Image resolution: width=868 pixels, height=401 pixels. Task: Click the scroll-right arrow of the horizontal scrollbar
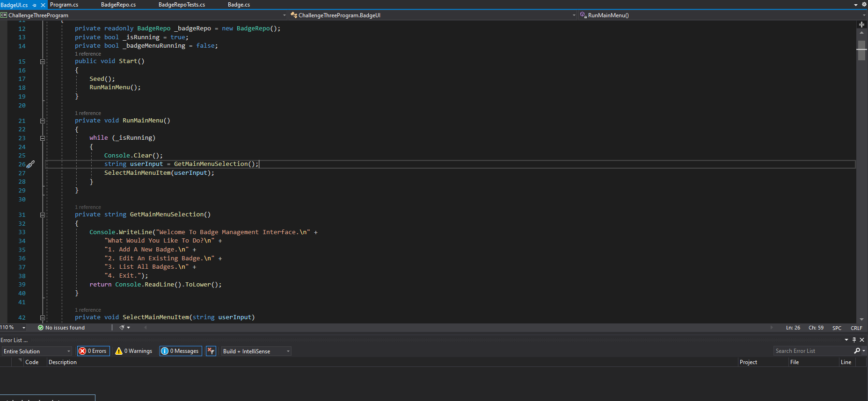(772, 328)
